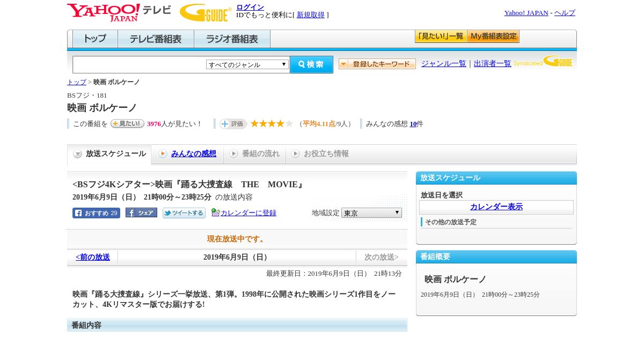Click the 最終更新日 timestamp text
This screenshot has width=644, height=338.
334,274
